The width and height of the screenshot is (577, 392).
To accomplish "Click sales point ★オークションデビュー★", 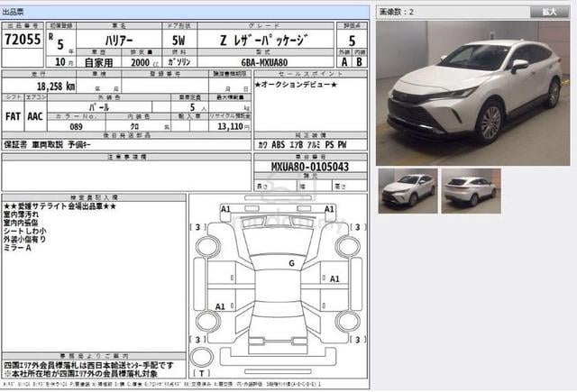I will pyautogui.click(x=297, y=85).
